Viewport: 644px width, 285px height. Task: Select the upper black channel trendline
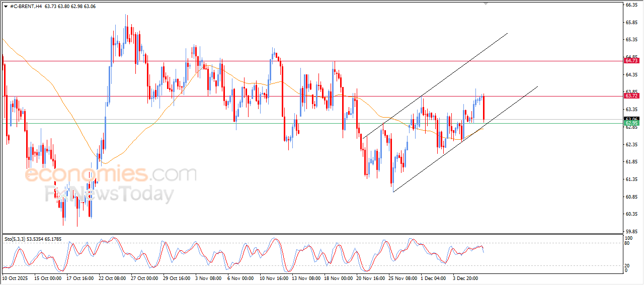(435, 85)
